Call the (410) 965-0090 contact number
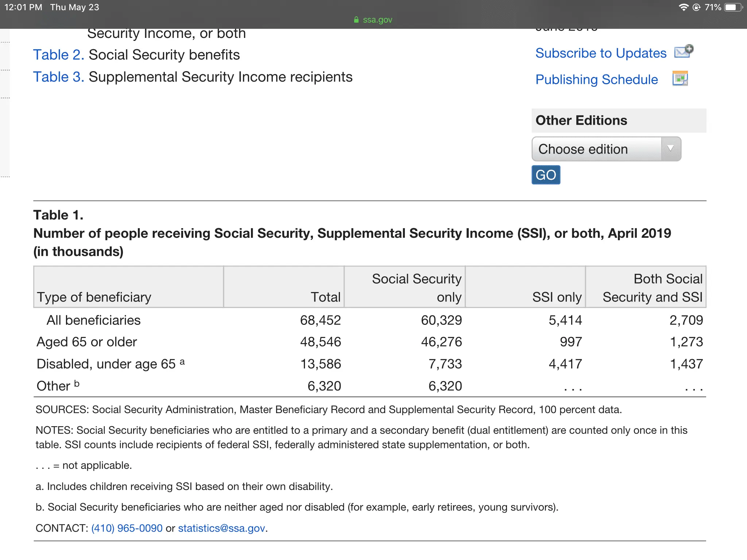 tap(127, 528)
